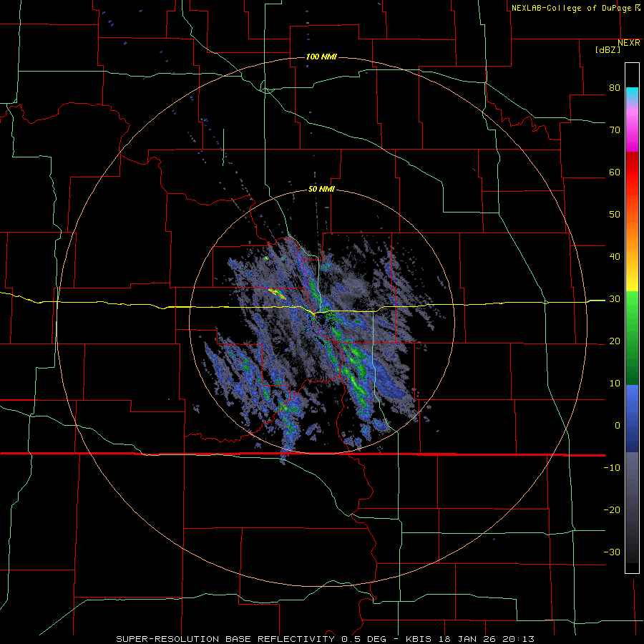Click the 10 dBZ scale value
The image size is (644, 644).
[x=615, y=384]
